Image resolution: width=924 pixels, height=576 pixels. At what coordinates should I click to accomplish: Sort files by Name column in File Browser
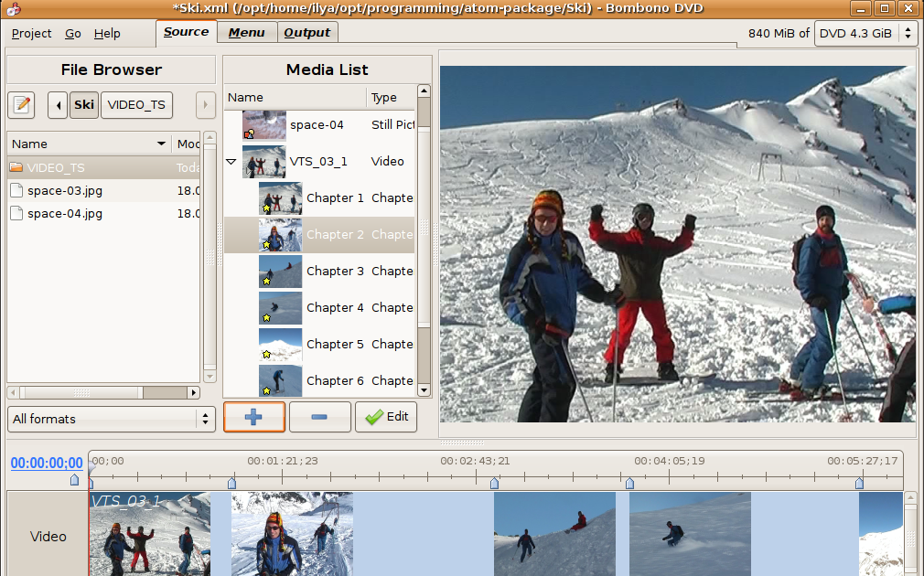coord(89,144)
